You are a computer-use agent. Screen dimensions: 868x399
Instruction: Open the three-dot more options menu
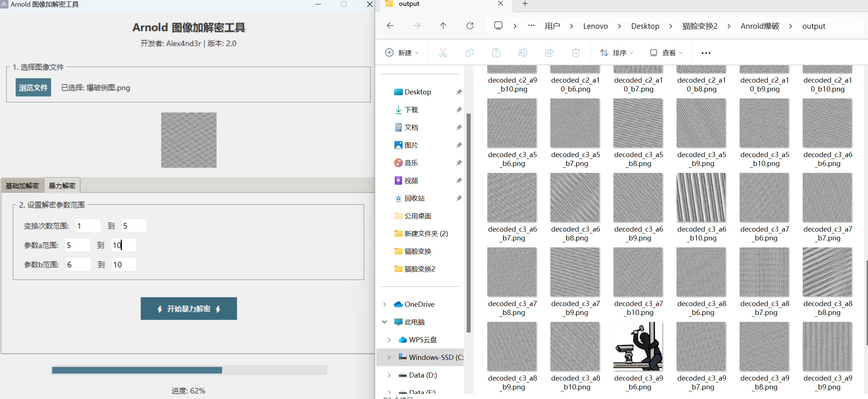pyautogui.click(x=706, y=53)
